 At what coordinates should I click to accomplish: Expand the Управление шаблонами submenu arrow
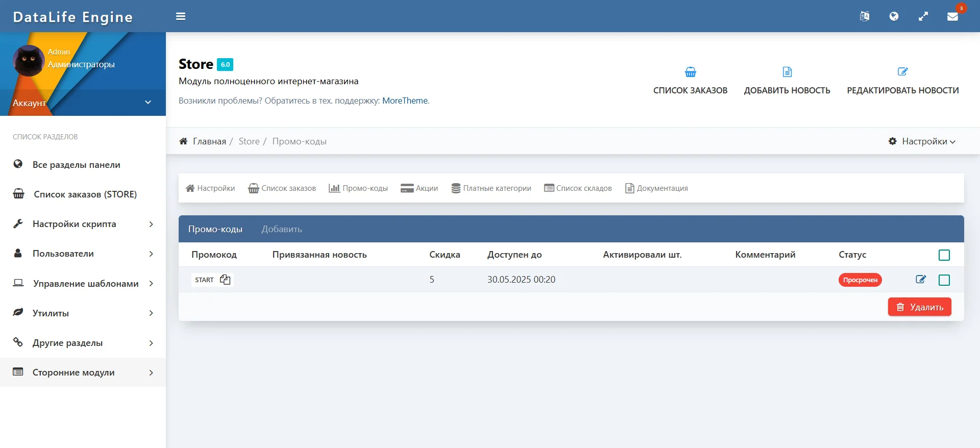[151, 283]
